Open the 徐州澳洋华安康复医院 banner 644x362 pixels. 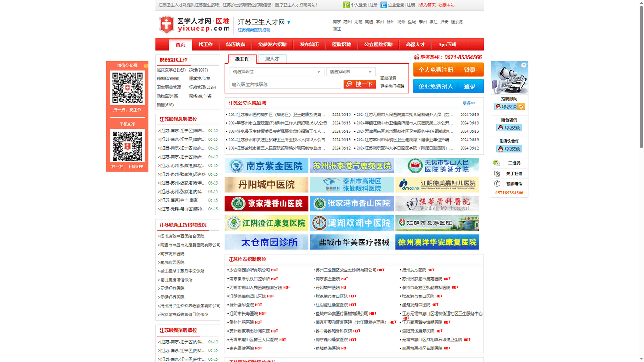[437, 242]
